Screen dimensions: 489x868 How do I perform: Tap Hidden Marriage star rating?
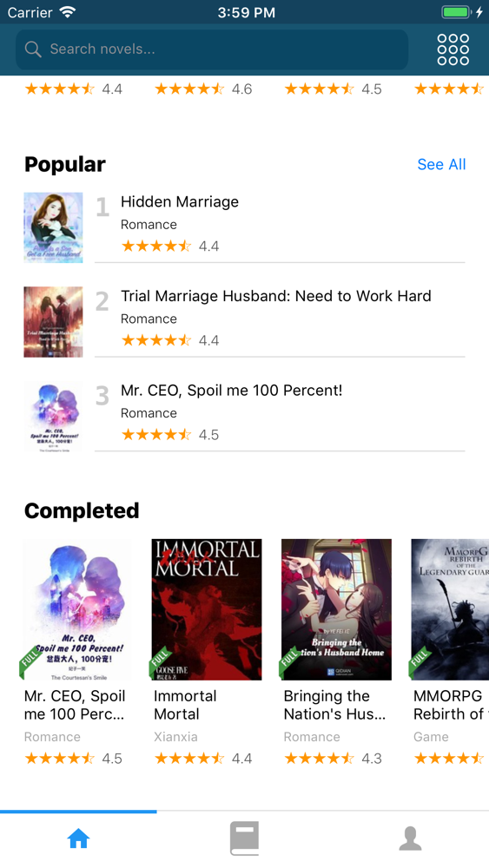[170, 247]
